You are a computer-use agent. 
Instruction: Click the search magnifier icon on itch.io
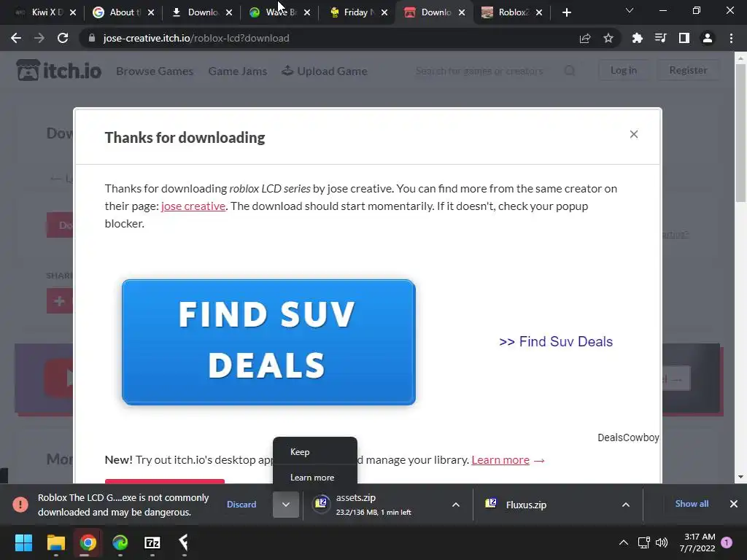pos(570,71)
